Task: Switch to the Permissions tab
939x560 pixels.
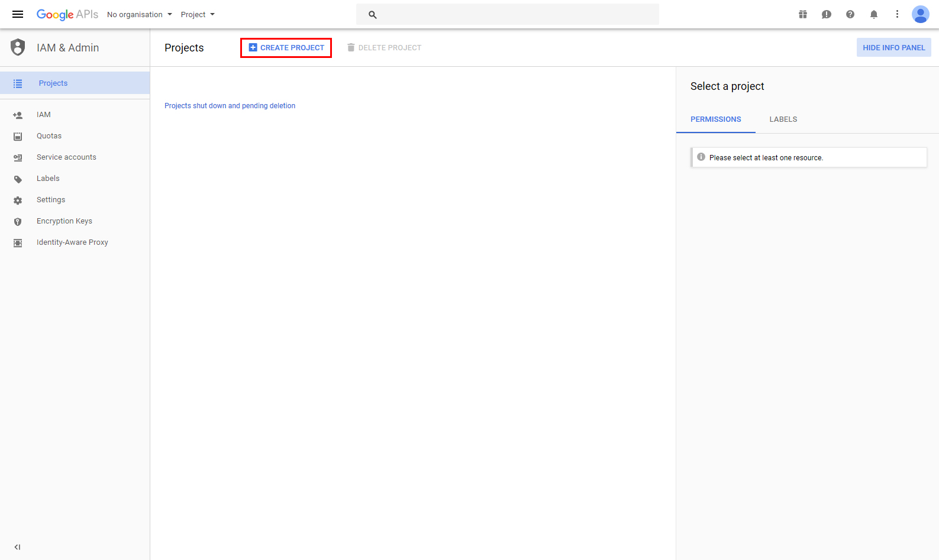Action: coord(716,119)
